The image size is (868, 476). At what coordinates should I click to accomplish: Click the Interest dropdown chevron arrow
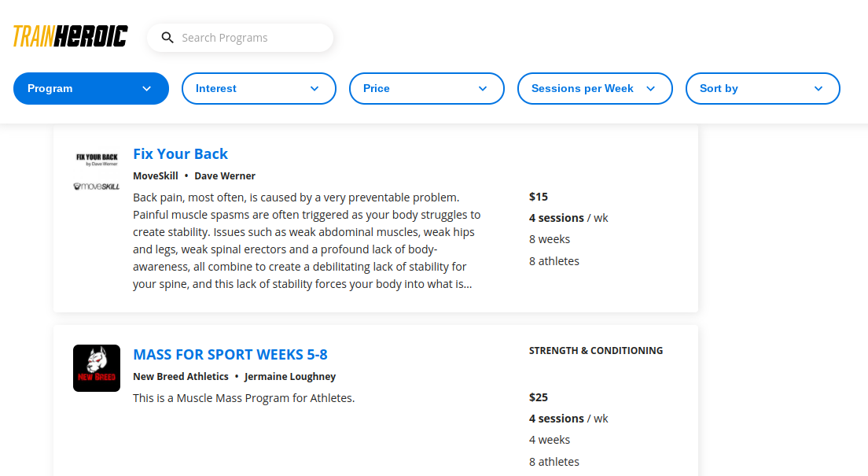(x=314, y=89)
